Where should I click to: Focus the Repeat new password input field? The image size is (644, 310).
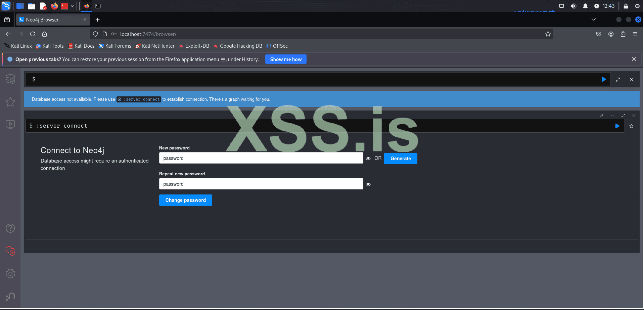261,184
